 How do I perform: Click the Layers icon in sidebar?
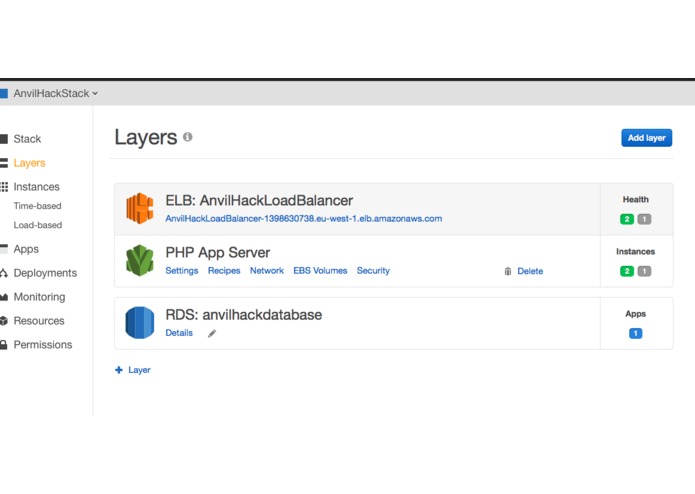(x=4, y=163)
